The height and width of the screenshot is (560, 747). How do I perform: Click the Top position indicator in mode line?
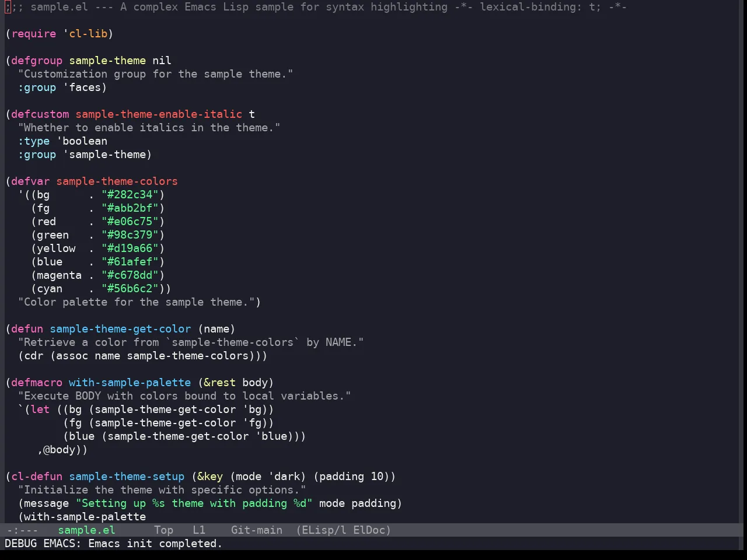pos(163,530)
